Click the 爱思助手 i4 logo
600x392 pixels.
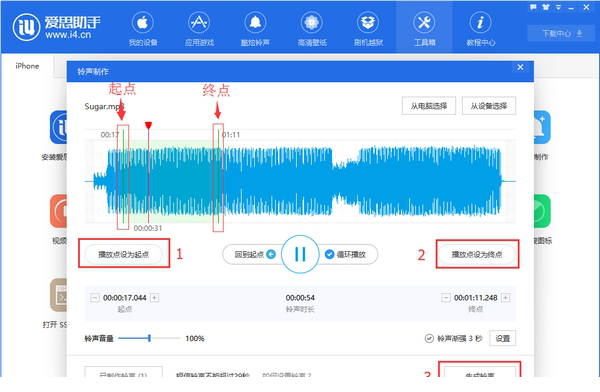coord(57,27)
